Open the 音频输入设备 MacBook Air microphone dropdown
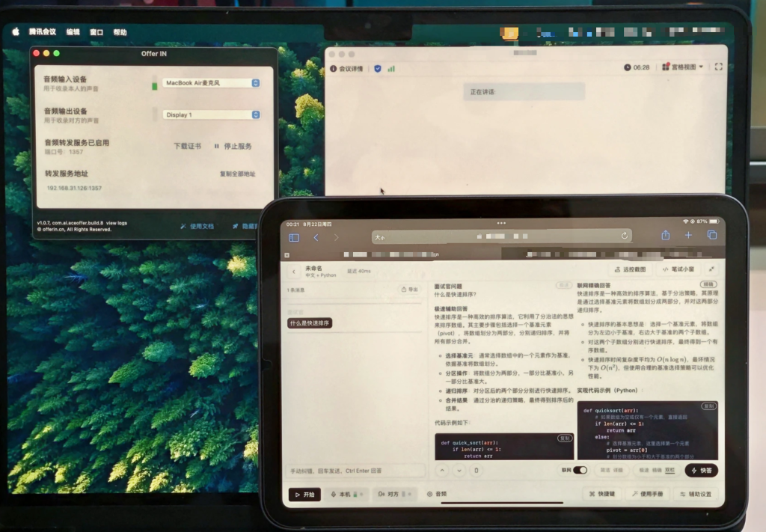The image size is (766, 532). point(212,83)
